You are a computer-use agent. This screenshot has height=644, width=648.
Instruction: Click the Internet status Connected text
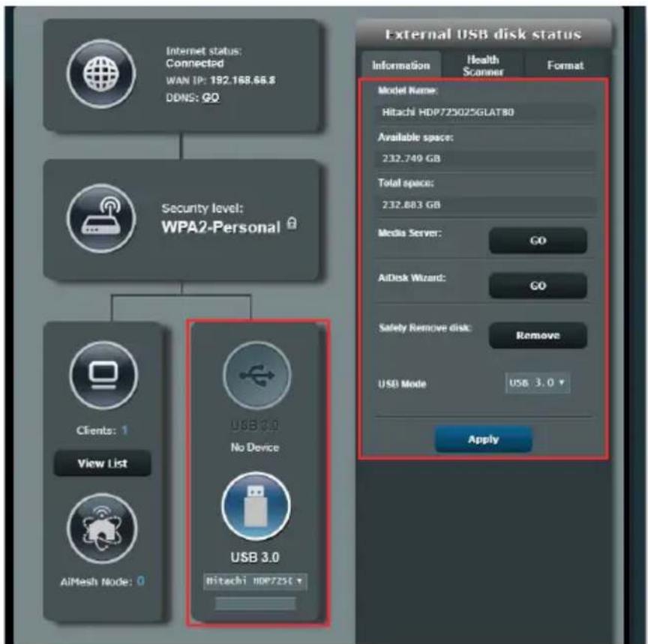coord(195,63)
